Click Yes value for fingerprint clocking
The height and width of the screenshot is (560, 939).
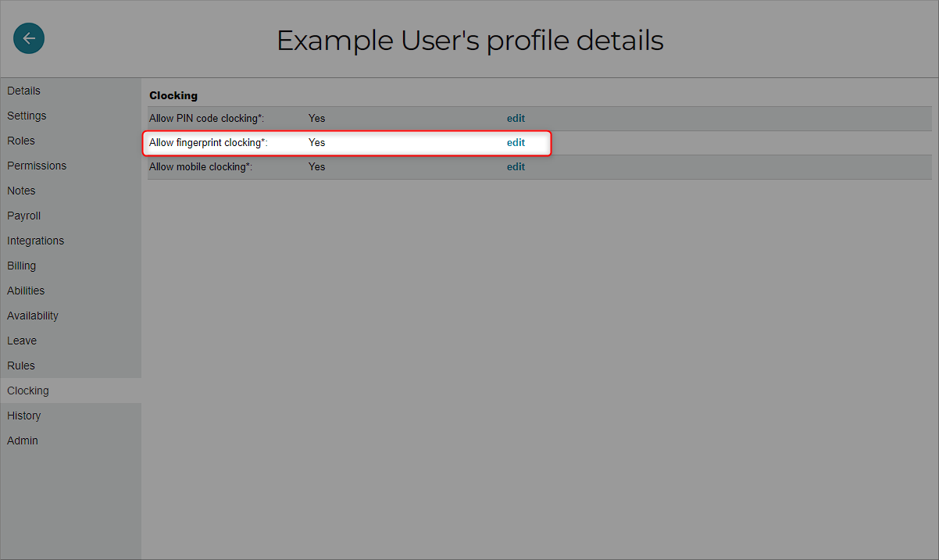[317, 143]
